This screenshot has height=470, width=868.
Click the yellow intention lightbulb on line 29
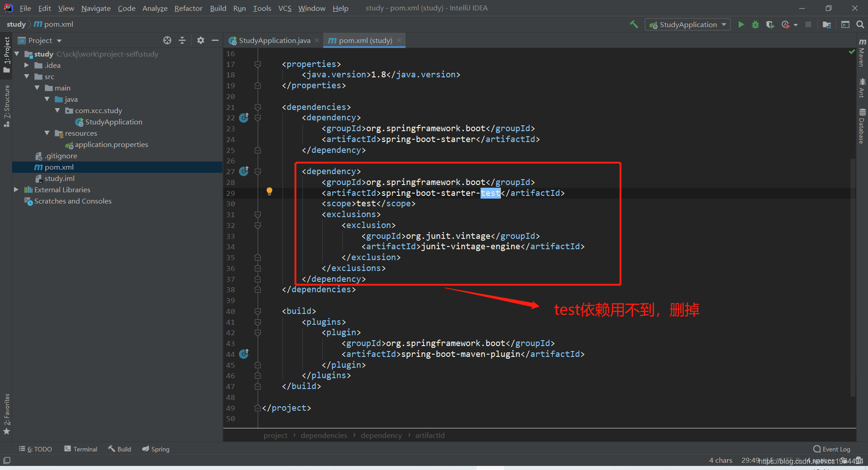click(x=269, y=191)
